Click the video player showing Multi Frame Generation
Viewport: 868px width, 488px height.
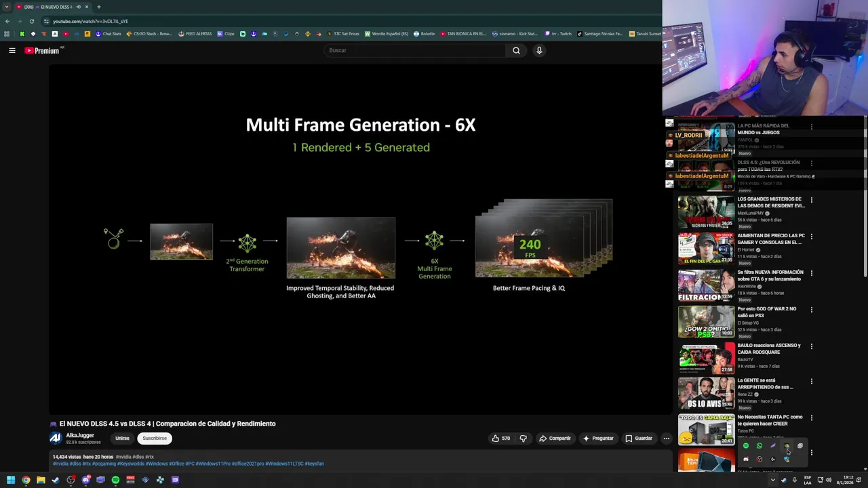tap(360, 239)
